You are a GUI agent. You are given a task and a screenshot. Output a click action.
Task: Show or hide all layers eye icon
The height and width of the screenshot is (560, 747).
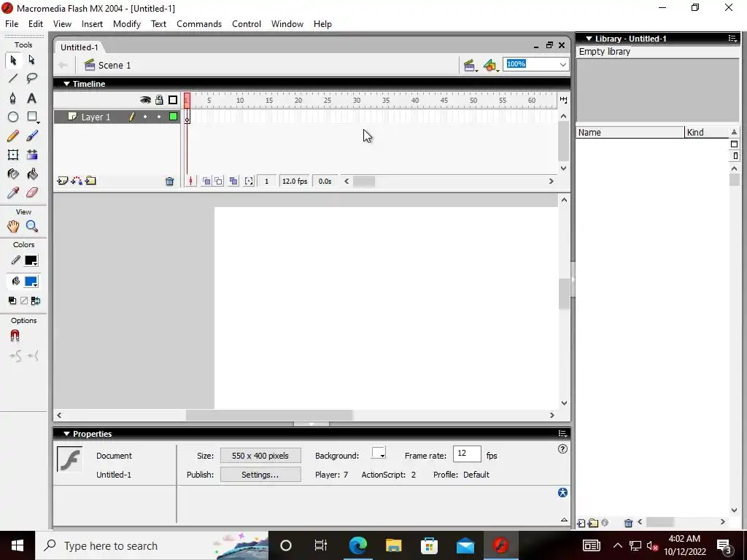pos(145,100)
